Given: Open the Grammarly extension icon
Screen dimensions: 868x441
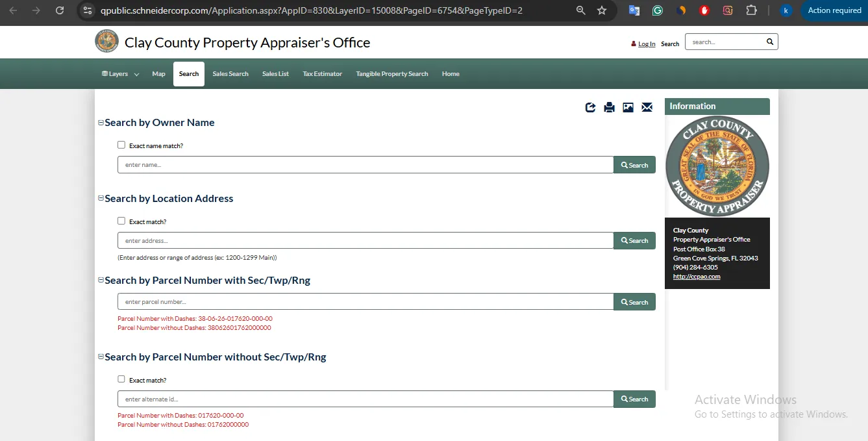Looking at the screenshot, I should (658, 10).
